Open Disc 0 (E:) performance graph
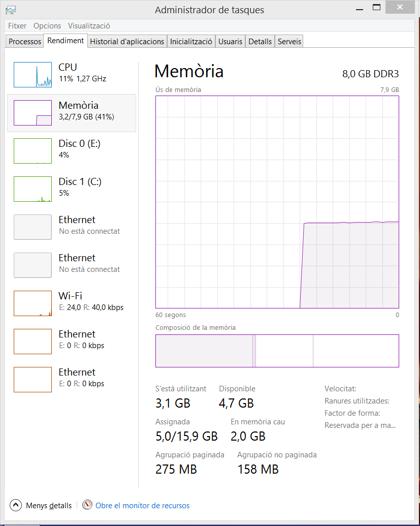The image size is (420, 526). pyautogui.click(x=33, y=151)
